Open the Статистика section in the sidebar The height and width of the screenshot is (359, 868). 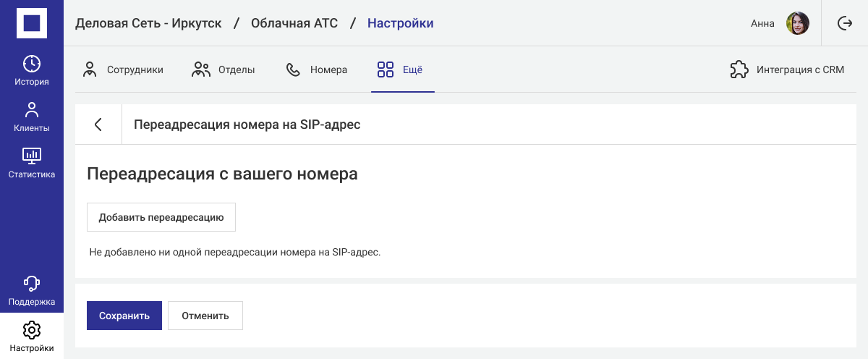(32, 163)
